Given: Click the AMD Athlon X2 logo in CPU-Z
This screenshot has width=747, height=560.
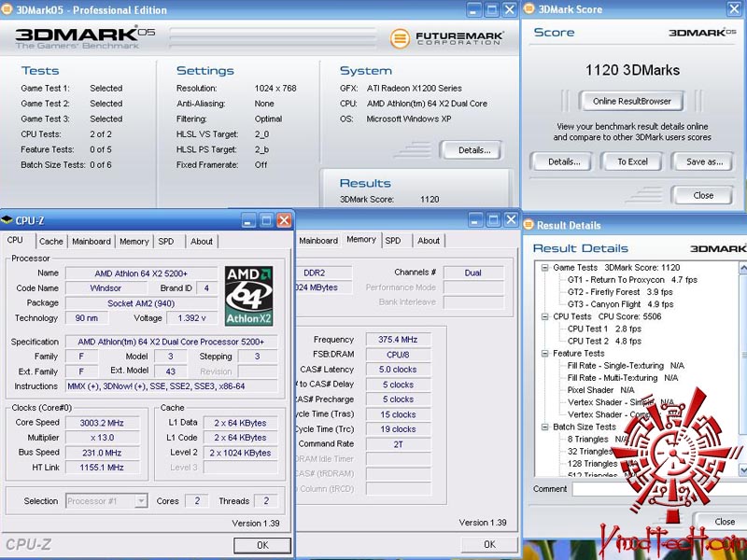Looking at the screenshot, I should click(248, 296).
